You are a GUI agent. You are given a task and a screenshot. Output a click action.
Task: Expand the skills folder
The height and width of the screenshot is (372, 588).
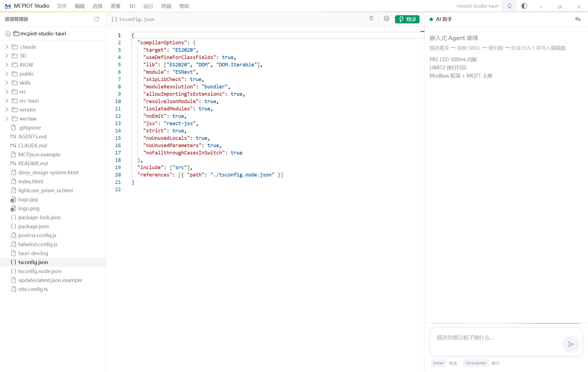[x=7, y=83]
